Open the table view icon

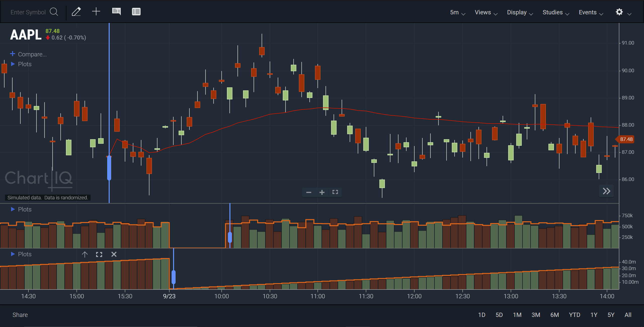[136, 12]
